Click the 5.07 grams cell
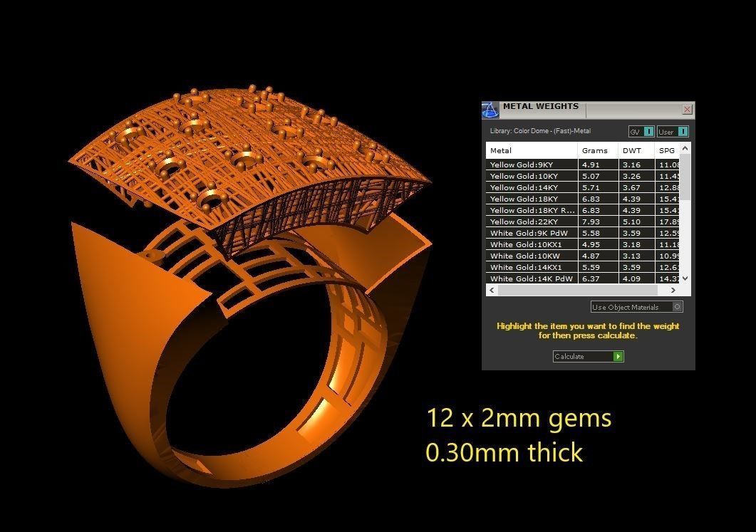Viewport: 756px width, 532px height. tap(598, 177)
